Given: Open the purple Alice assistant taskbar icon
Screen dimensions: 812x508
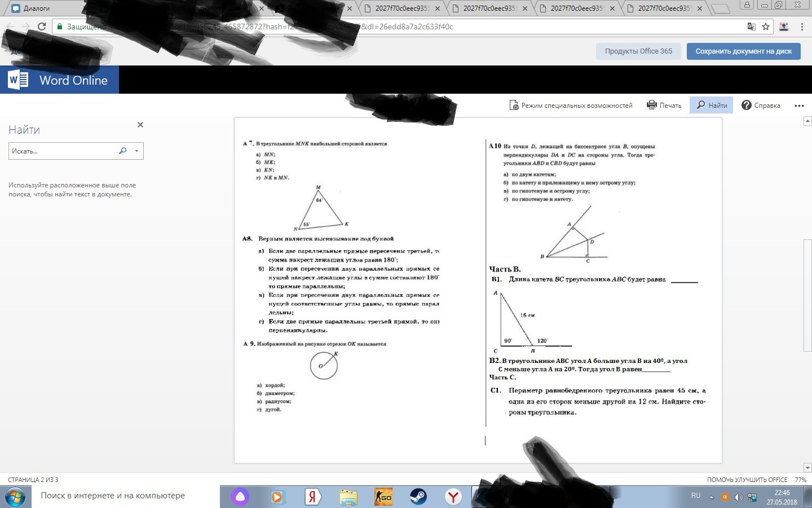Looking at the screenshot, I should pyautogui.click(x=240, y=497).
